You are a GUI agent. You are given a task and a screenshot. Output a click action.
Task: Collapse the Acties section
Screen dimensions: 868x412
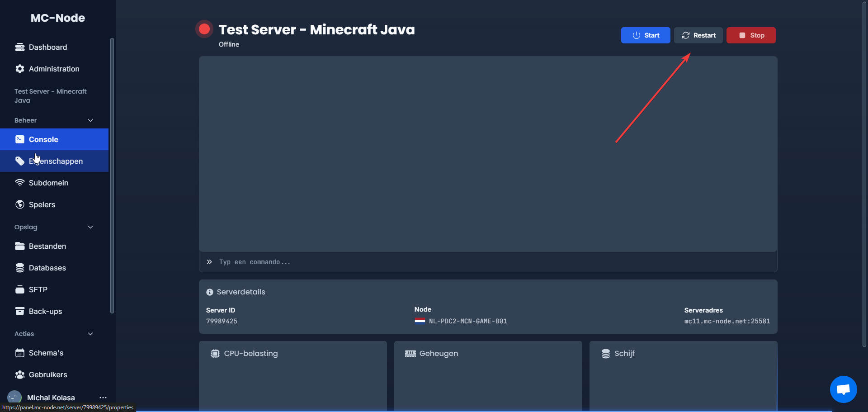(54, 334)
